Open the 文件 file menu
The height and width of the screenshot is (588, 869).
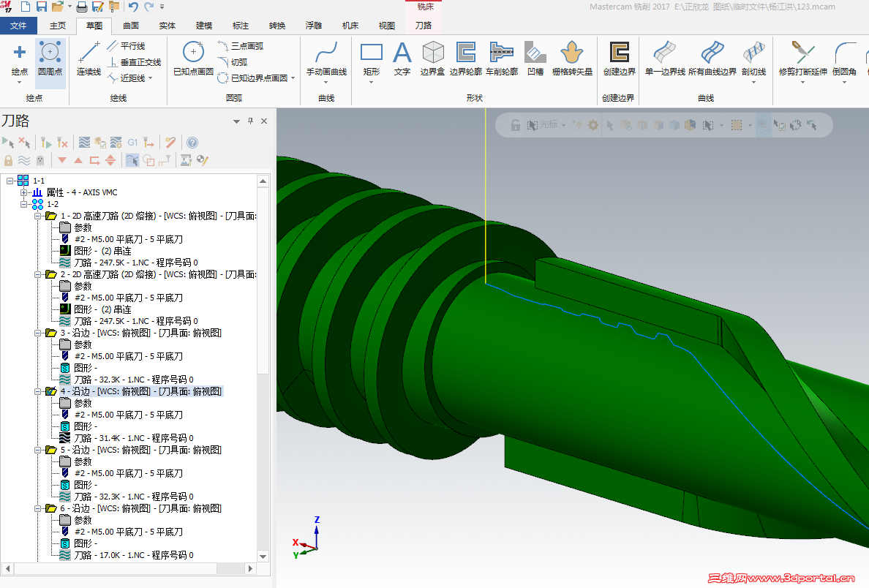point(18,26)
